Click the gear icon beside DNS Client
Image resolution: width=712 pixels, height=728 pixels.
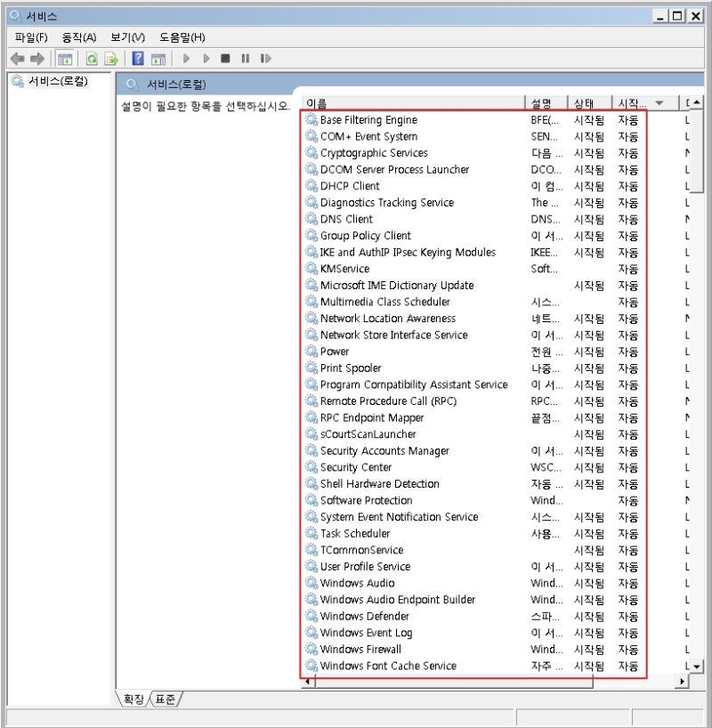(311, 219)
